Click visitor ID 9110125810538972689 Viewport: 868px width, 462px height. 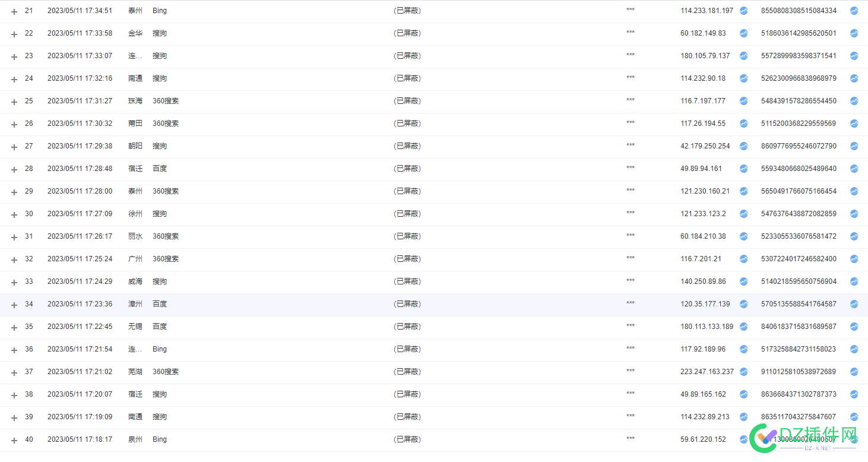point(799,372)
